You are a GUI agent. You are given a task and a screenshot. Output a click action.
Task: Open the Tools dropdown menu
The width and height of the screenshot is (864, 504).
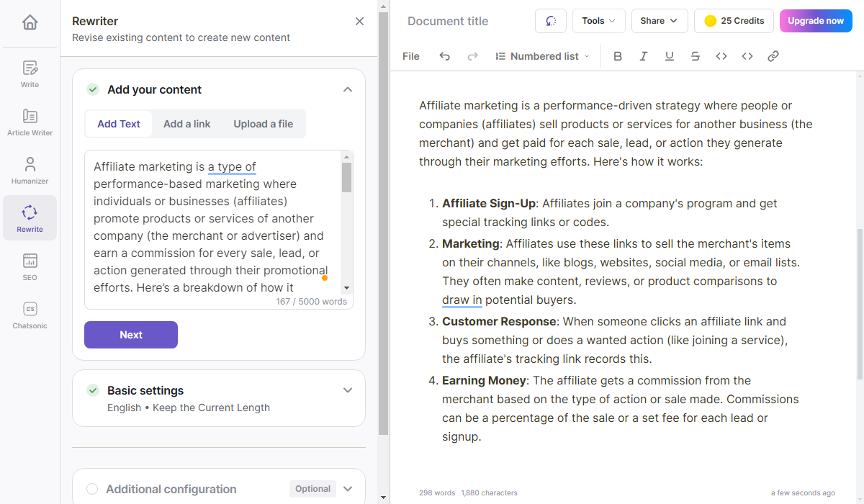[x=598, y=21]
